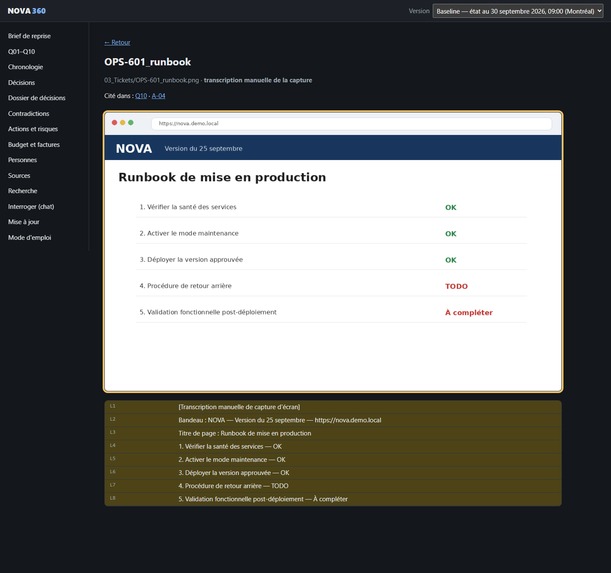Image resolution: width=611 pixels, height=573 pixels.
Task: Click the yellow dot in captured browser
Action: click(x=123, y=122)
